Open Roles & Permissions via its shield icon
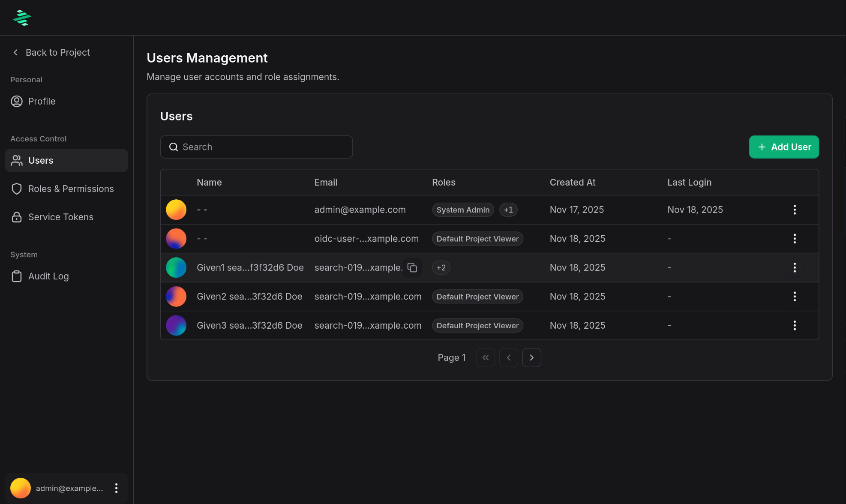 (17, 189)
